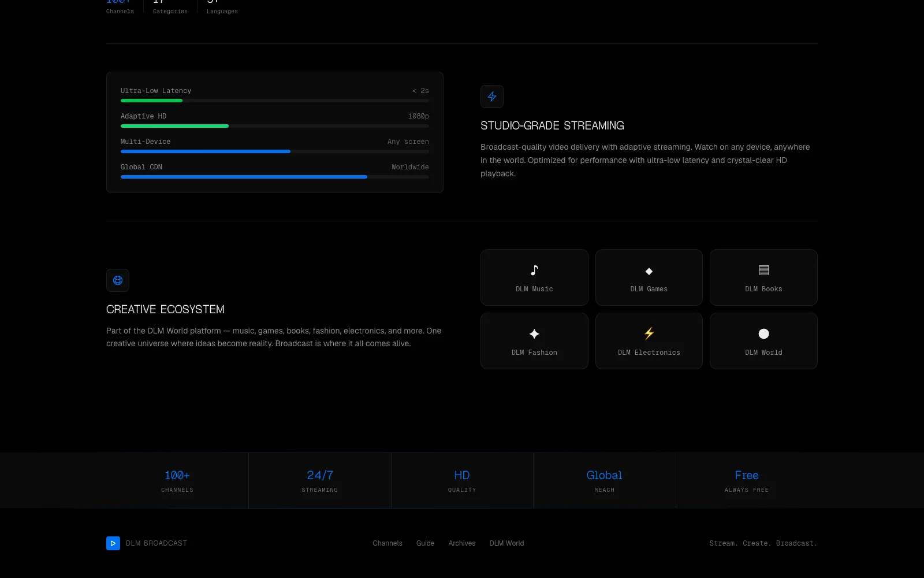Click the yellow bolt icon in DLM Electronics
Screen dimensions: 924x578
pyautogui.click(x=649, y=334)
